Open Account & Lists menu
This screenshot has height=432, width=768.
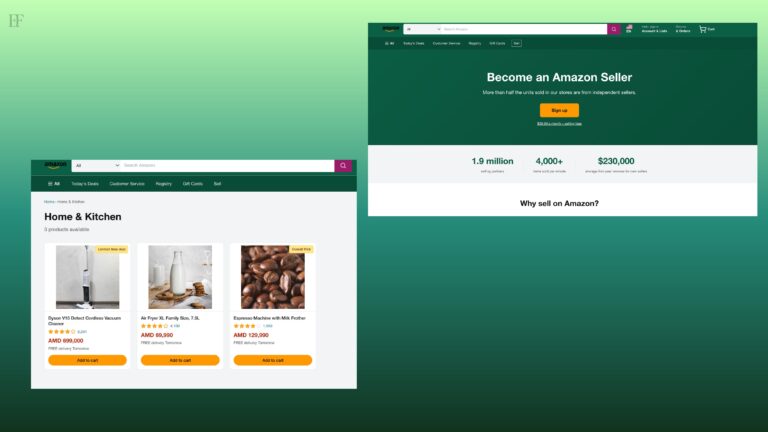coord(654,29)
